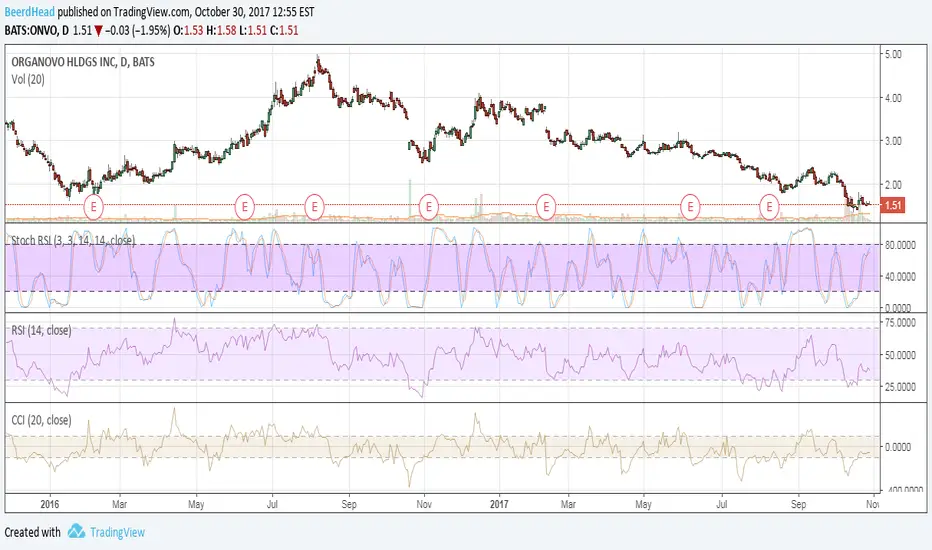This screenshot has width=932, height=550.
Task: Click the 5.00 price axis label
Action: pos(893,54)
